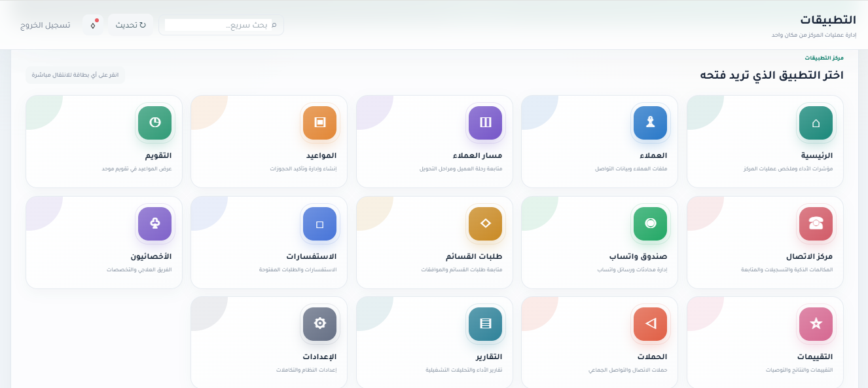This screenshot has width=868, height=388.
Task: Click the طلبات القسائم diamond icon
Action: 485,223
